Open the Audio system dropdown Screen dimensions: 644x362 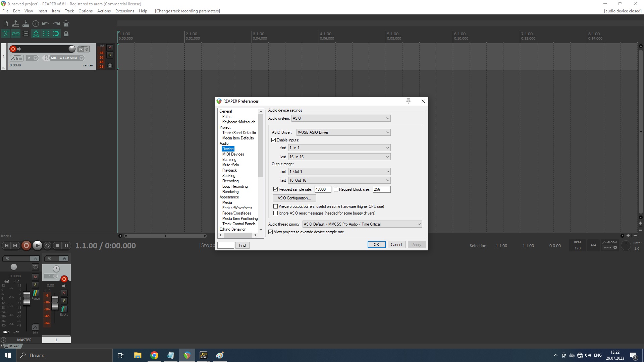[x=341, y=118]
